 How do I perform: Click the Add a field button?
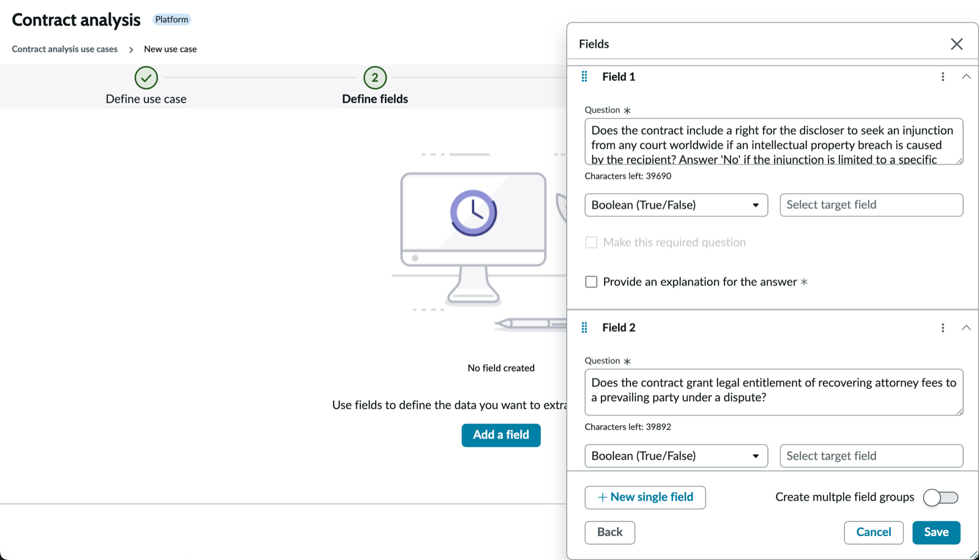click(501, 435)
